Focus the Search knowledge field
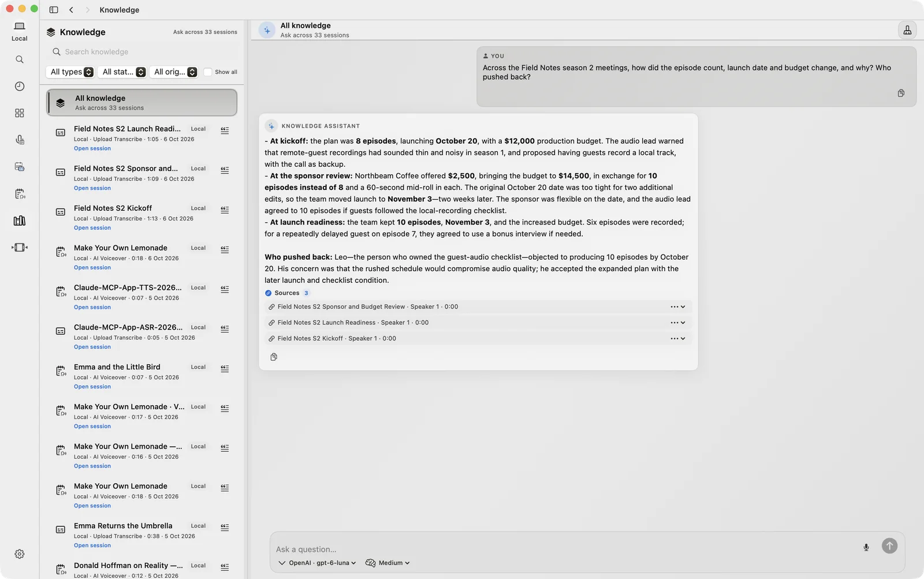Image resolution: width=924 pixels, height=579 pixels. click(142, 52)
